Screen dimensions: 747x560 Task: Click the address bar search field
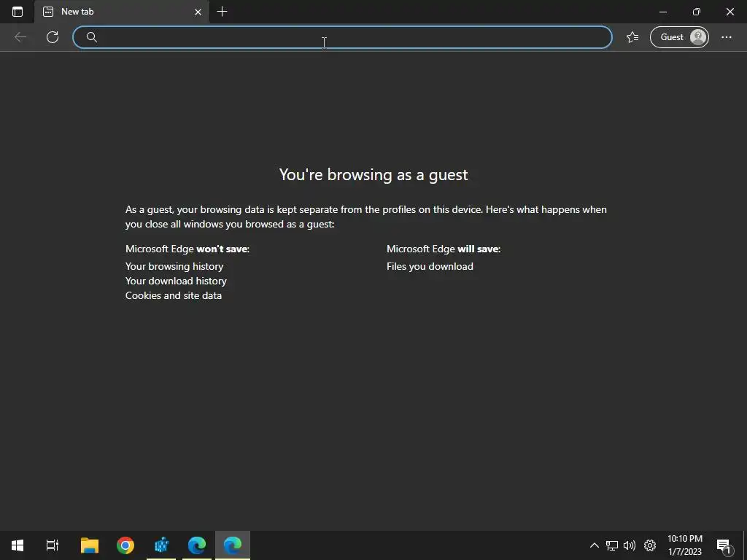[342, 37]
